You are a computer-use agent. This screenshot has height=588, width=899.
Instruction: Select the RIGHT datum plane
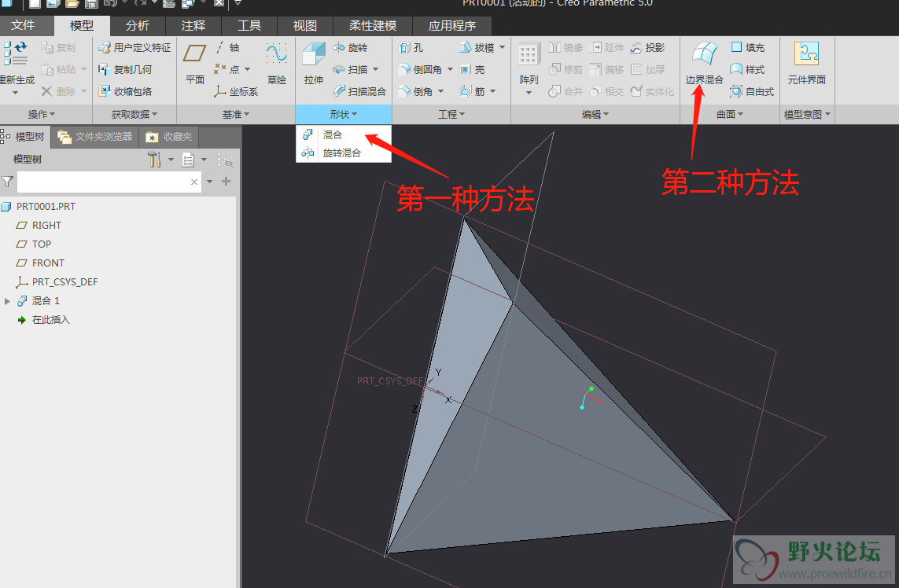(46, 226)
